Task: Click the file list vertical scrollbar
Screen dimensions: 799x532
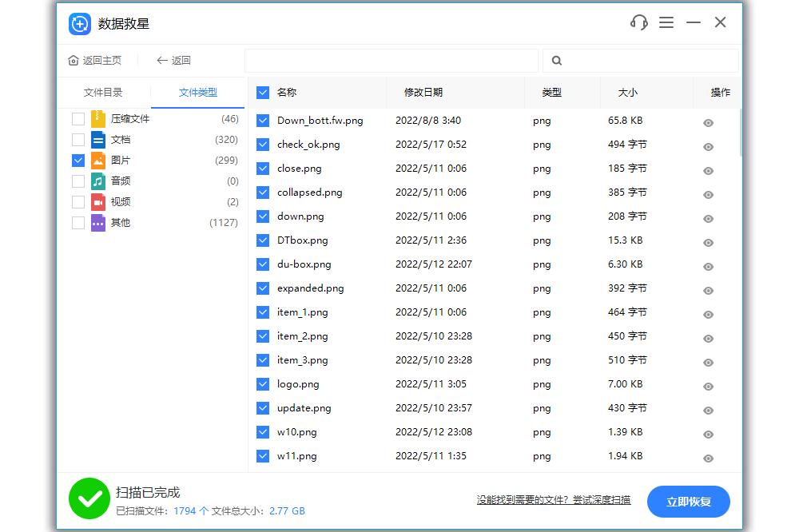Action: pos(741,133)
